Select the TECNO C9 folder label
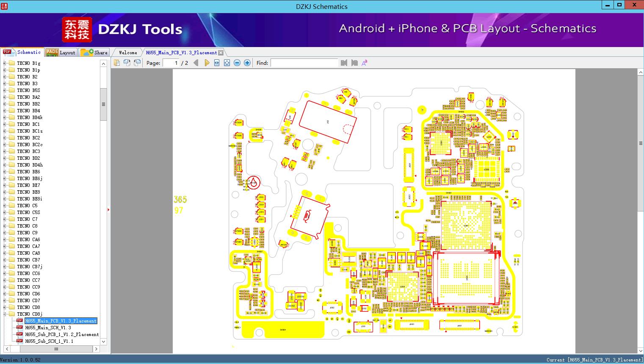Screen dimensions: 644x364 (x=27, y=233)
